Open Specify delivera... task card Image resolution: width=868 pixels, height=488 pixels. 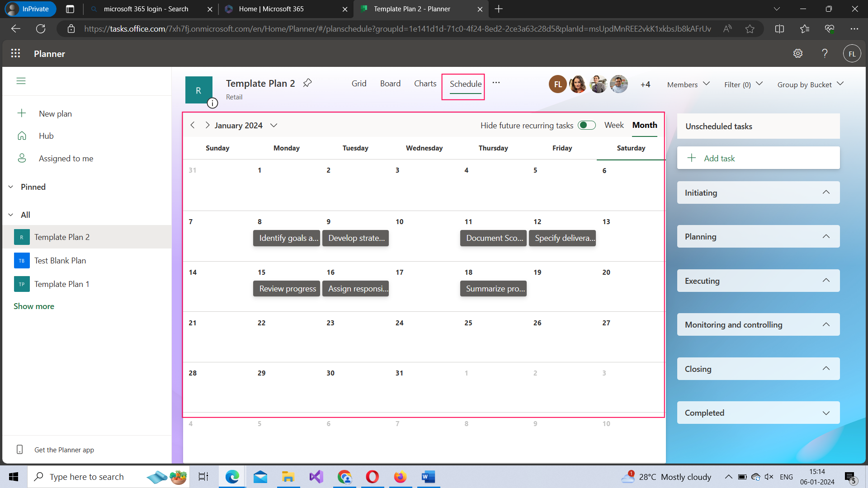pyautogui.click(x=562, y=238)
